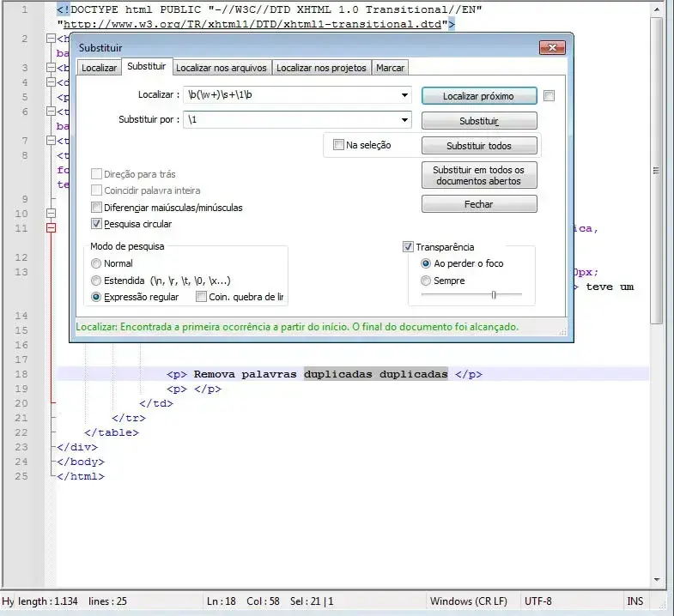Open the Localizar field dropdown history

(404, 95)
